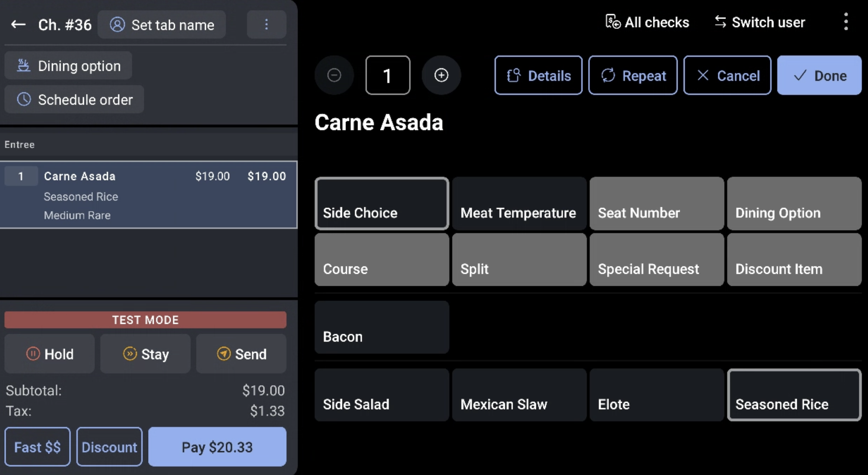The image size is (868, 475).
Task: Open the check options three-dot menu
Action: click(266, 25)
